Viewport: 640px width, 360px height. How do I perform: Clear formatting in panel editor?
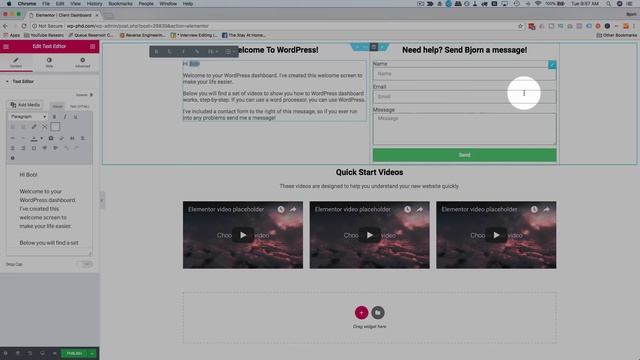62,138
